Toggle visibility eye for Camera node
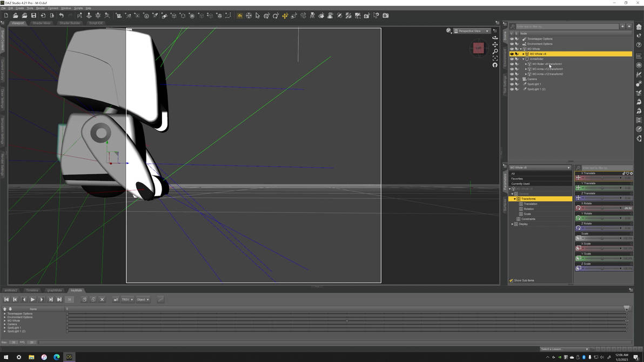Screen dimensions: 644x362 512,79
